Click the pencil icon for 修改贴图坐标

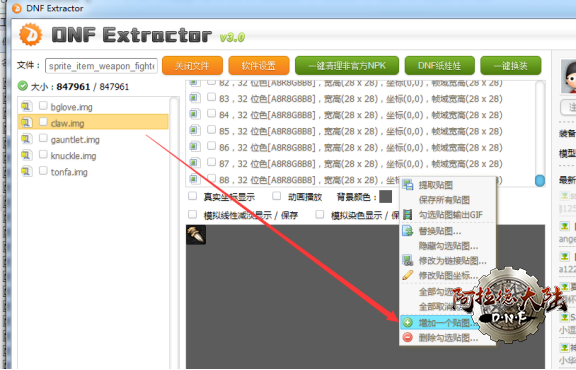coord(407,275)
